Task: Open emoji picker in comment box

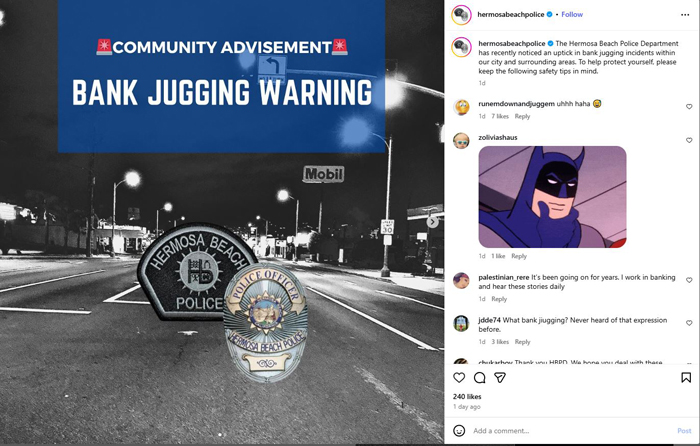Action: (459, 430)
